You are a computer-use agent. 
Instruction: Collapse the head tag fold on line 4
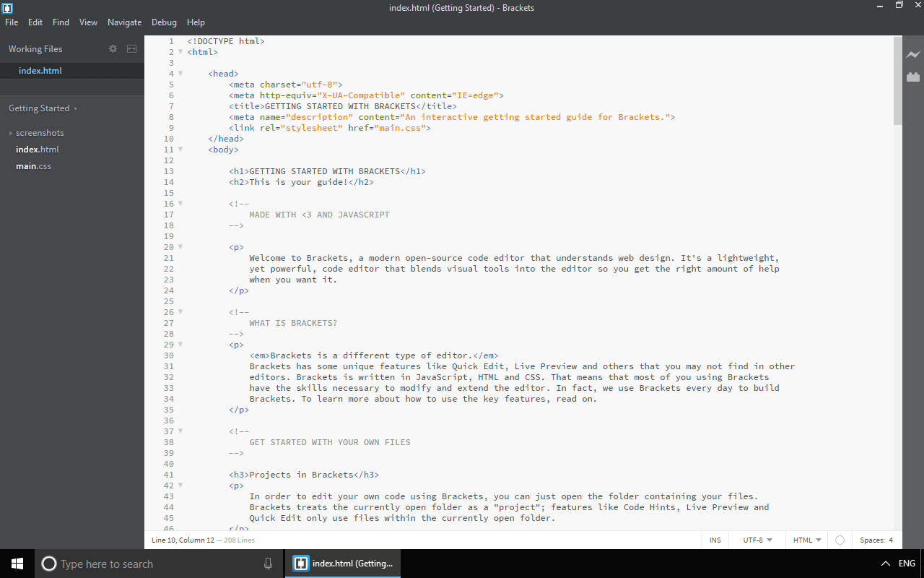[x=180, y=74]
